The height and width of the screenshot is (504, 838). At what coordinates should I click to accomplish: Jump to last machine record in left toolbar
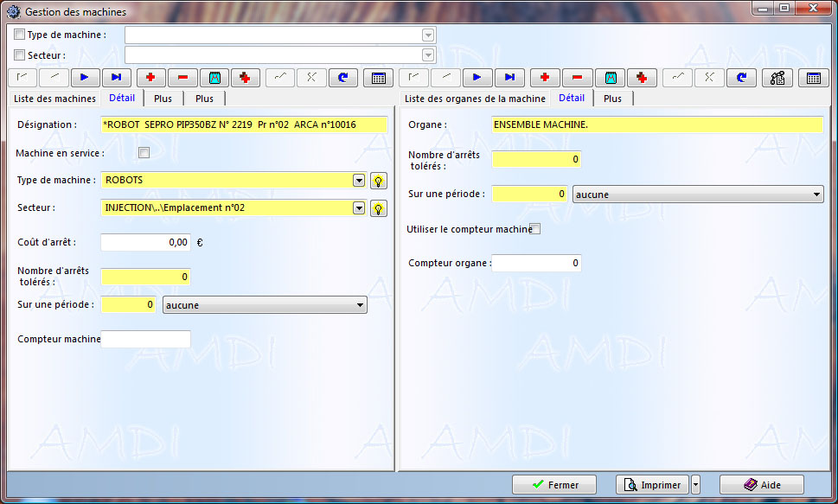(118, 78)
